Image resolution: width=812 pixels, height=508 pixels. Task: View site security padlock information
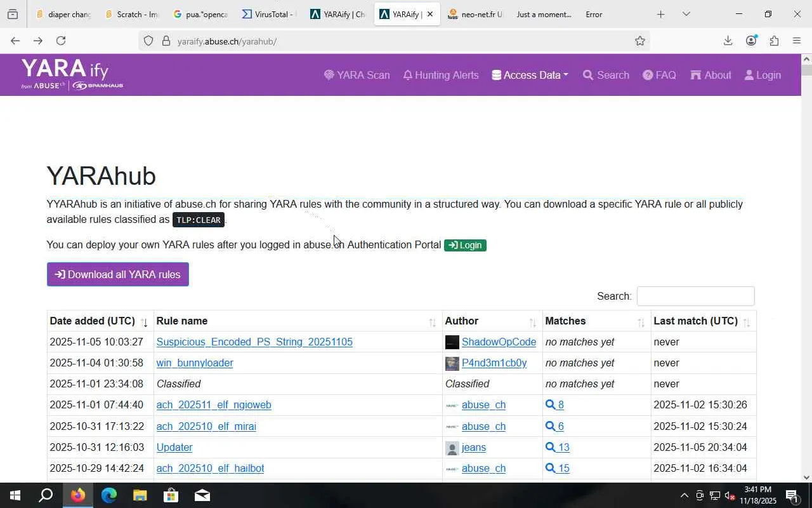pyautogui.click(x=166, y=41)
